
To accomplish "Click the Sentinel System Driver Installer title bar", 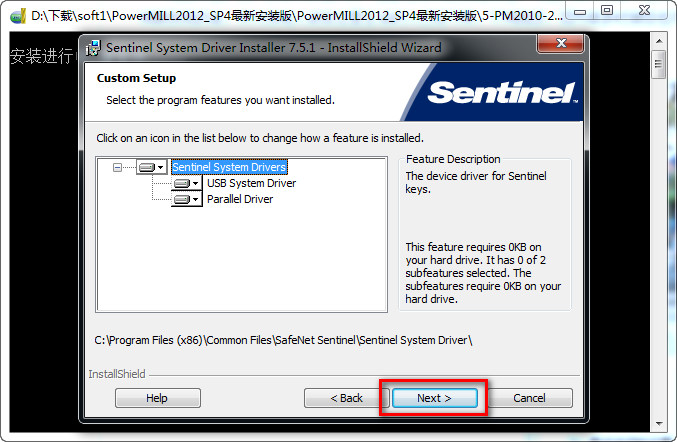I will (300, 48).
